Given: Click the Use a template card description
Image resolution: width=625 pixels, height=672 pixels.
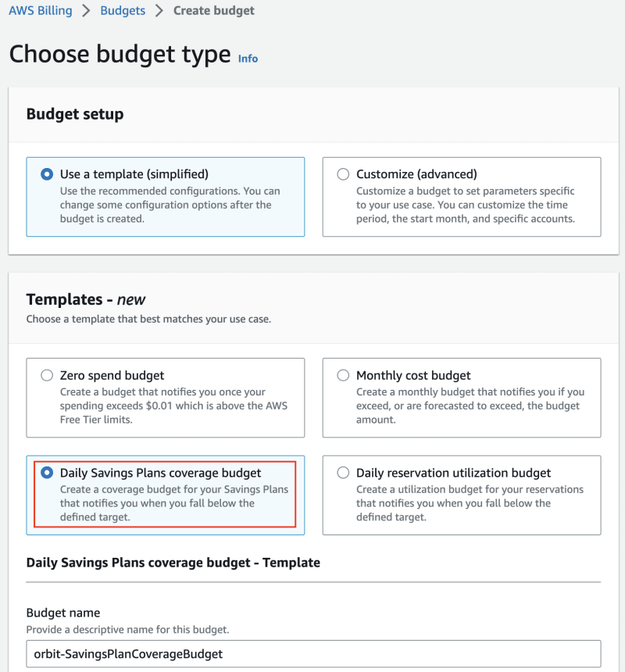Looking at the screenshot, I should (x=170, y=205).
